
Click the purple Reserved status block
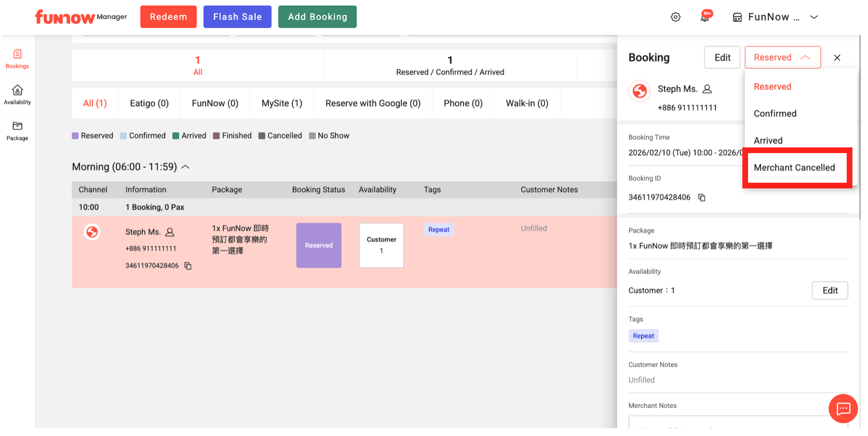pos(319,246)
